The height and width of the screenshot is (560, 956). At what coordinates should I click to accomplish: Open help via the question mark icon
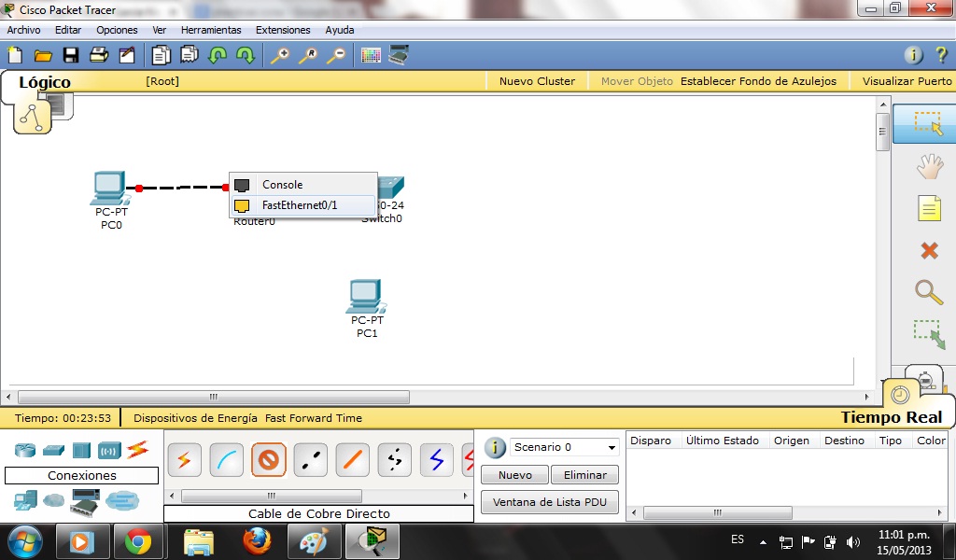pos(941,55)
